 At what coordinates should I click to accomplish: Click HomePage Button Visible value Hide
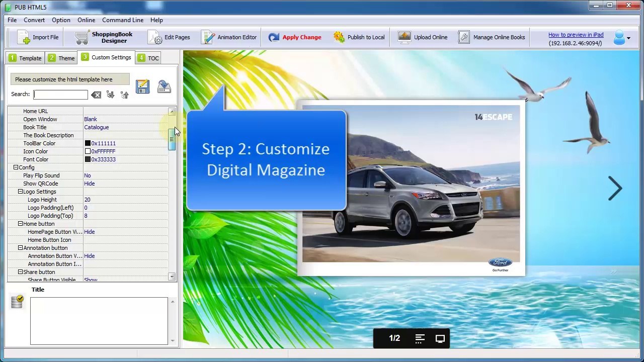[89, 232]
